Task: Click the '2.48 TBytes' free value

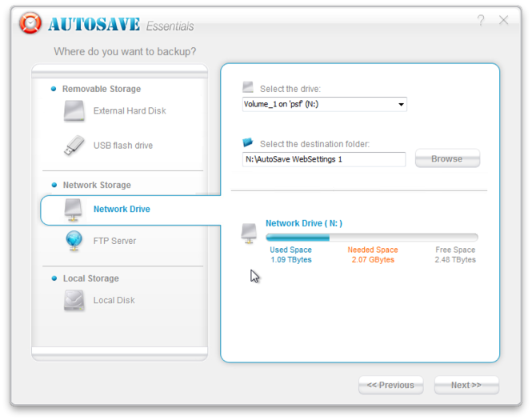Action: pos(455,260)
